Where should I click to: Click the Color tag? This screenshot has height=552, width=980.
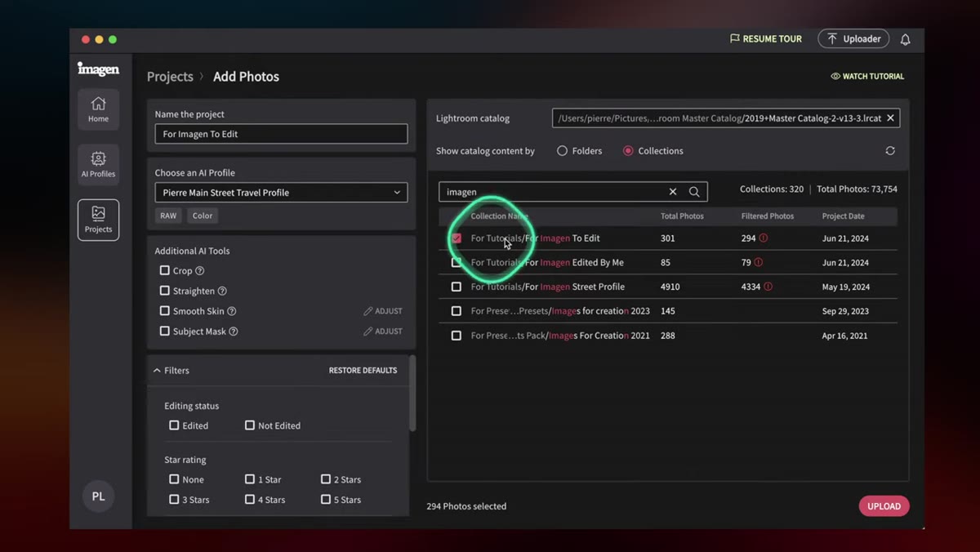pos(203,216)
